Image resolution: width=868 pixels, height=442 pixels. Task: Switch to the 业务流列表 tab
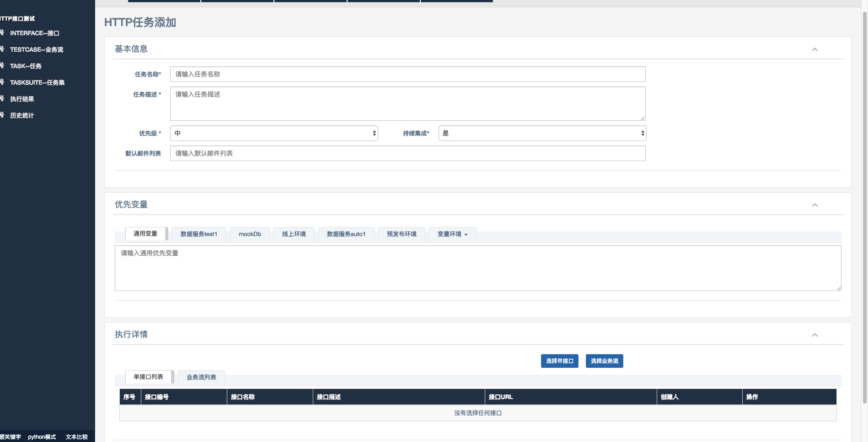(x=201, y=377)
